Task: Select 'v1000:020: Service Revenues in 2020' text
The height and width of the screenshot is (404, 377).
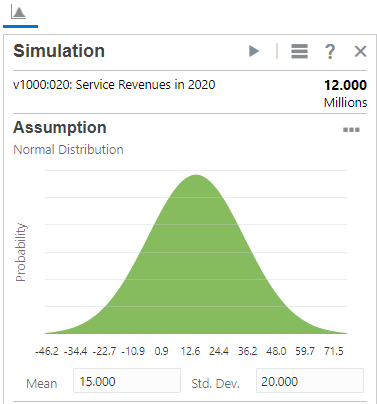Action: tap(114, 85)
